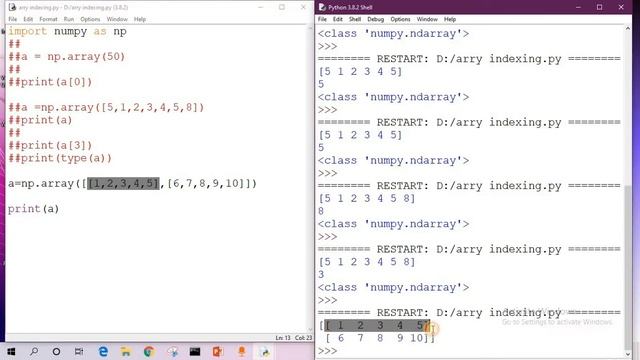Click Shell scrollbar down arrow
This screenshot has height=360, width=640.
(628, 354)
